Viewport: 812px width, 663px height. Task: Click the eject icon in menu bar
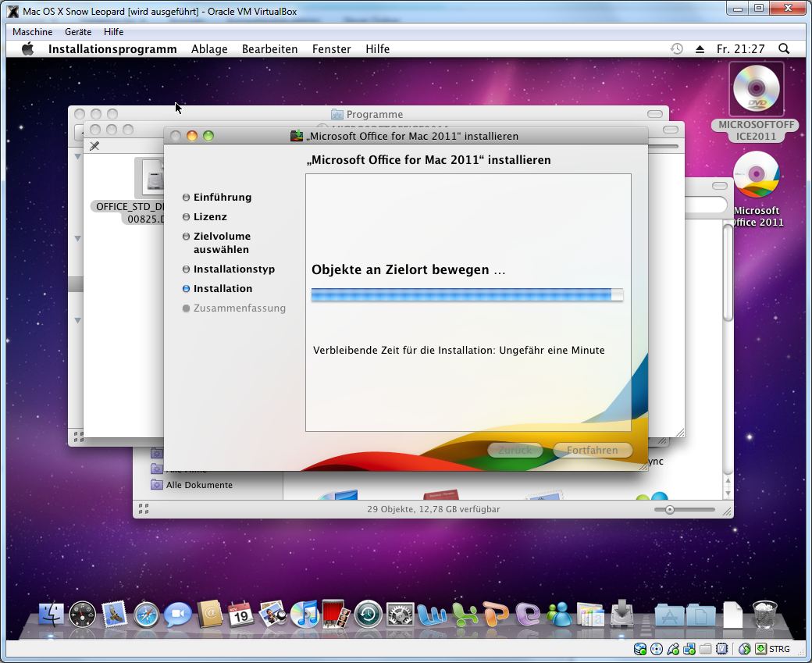(700, 49)
